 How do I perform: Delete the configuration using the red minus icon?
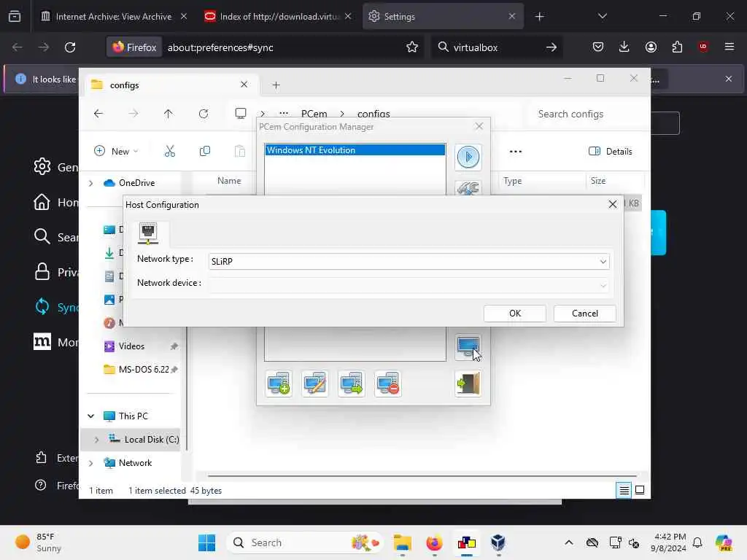(388, 384)
